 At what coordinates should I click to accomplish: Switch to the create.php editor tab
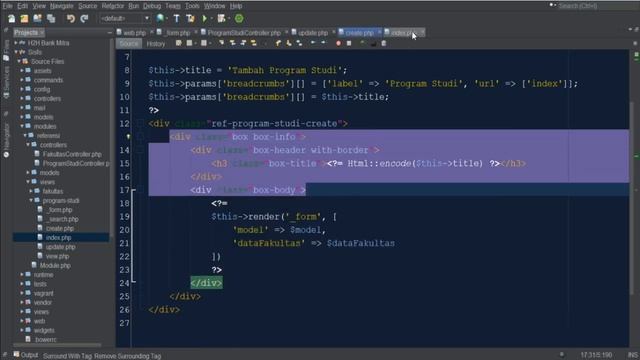click(x=359, y=33)
